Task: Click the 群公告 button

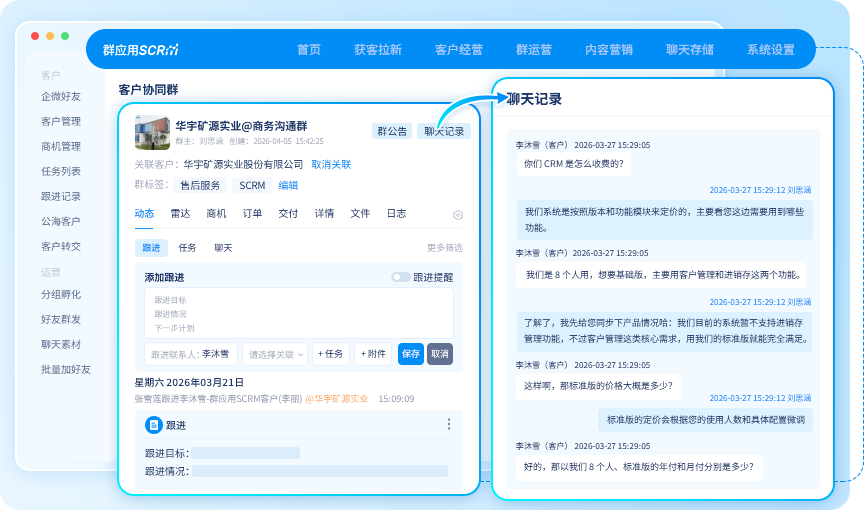Action: pyautogui.click(x=392, y=131)
